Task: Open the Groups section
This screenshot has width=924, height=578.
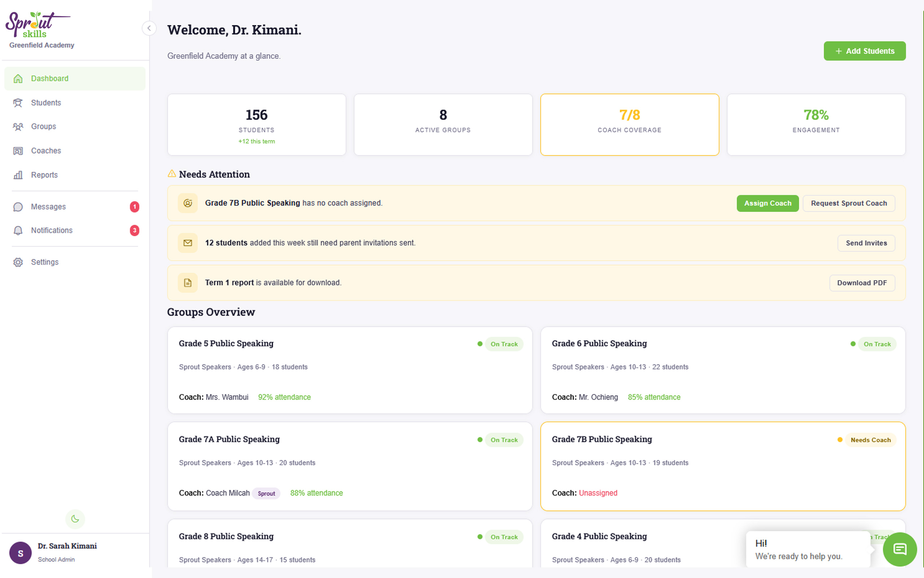Action: coord(75,126)
